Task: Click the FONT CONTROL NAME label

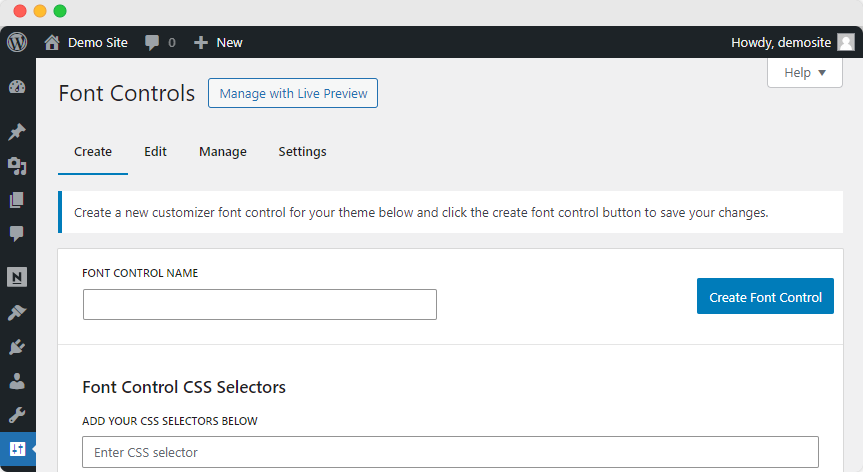Action: click(x=140, y=273)
